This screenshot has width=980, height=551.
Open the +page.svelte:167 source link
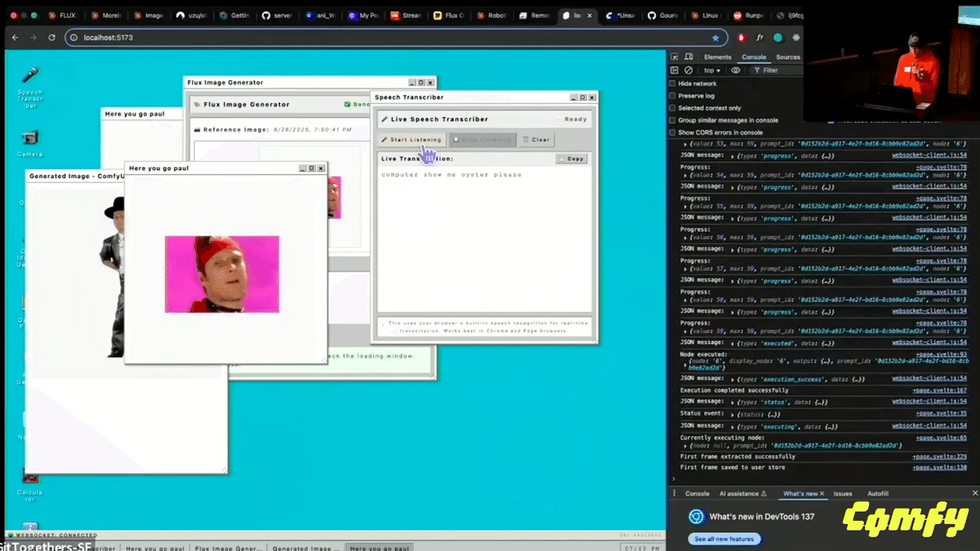tap(939, 390)
